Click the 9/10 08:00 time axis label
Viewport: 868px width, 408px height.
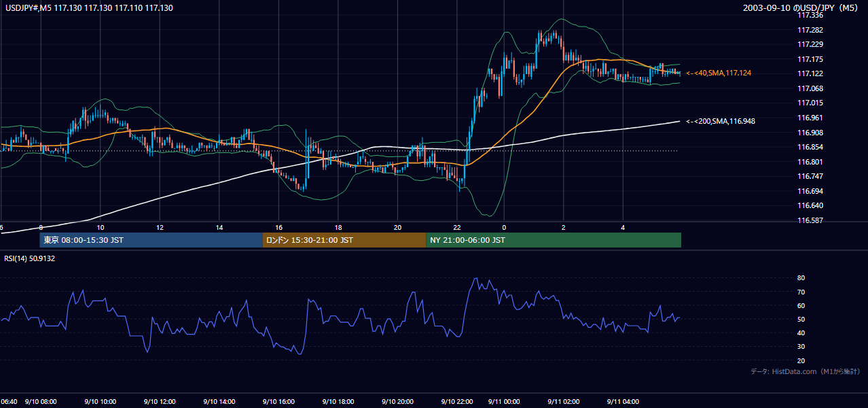[x=41, y=402]
